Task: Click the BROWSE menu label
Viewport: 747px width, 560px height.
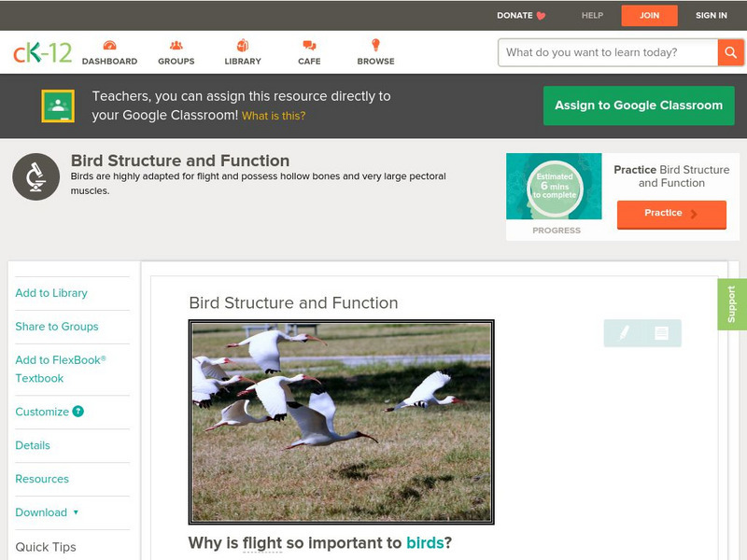Action: point(376,62)
